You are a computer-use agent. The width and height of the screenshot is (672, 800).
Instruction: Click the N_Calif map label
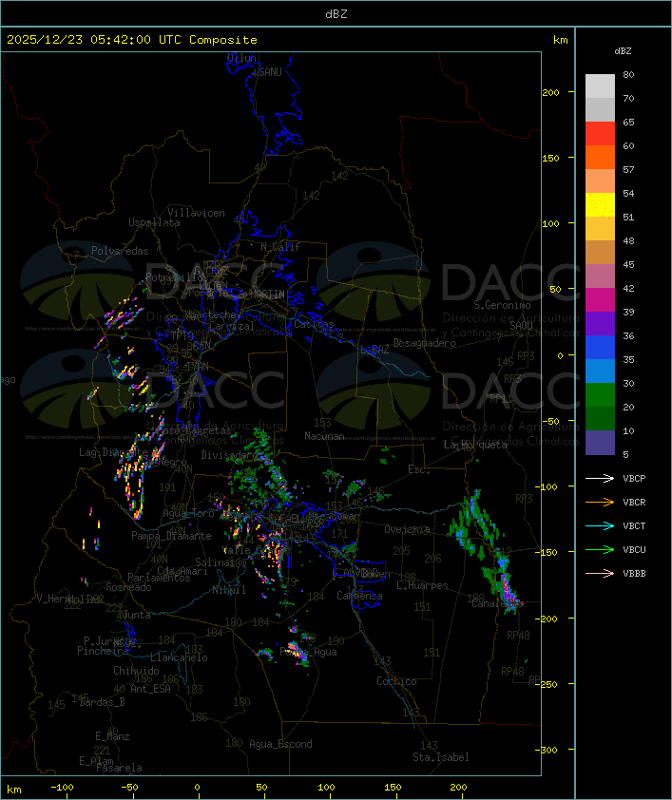click(280, 247)
